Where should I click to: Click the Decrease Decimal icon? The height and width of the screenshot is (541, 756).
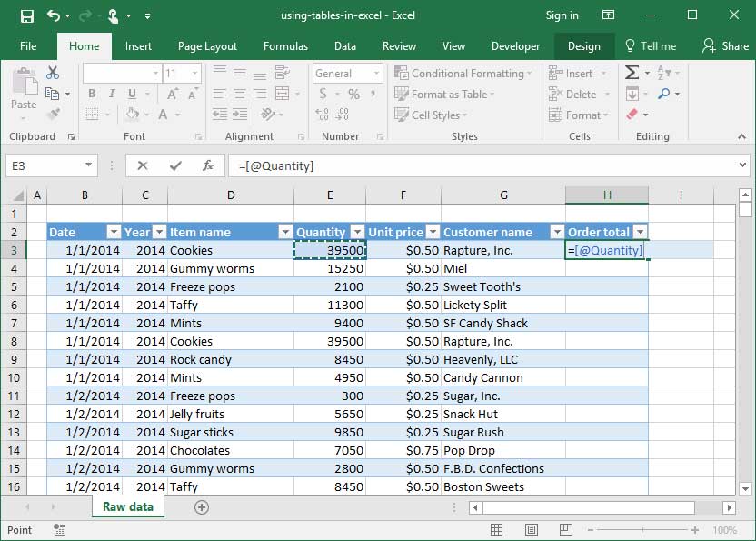343,115
